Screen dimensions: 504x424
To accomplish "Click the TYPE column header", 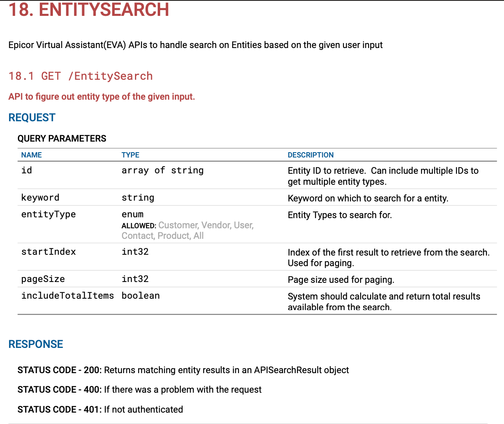I will coord(130,155).
